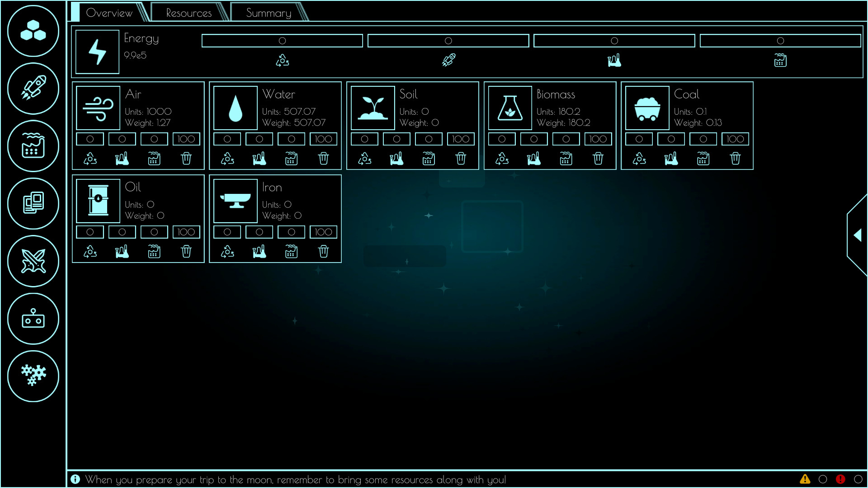The height and width of the screenshot is (488, 868).
Task: Open the snowflakes icon at sidebar bottom
Action: click(x=33, y=376)
